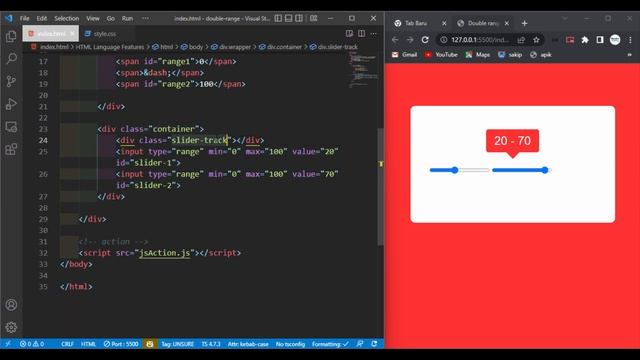Screen dimensions: 640x360
Task: Open the Explorer view in activity bar
Action: pos(11,36)
